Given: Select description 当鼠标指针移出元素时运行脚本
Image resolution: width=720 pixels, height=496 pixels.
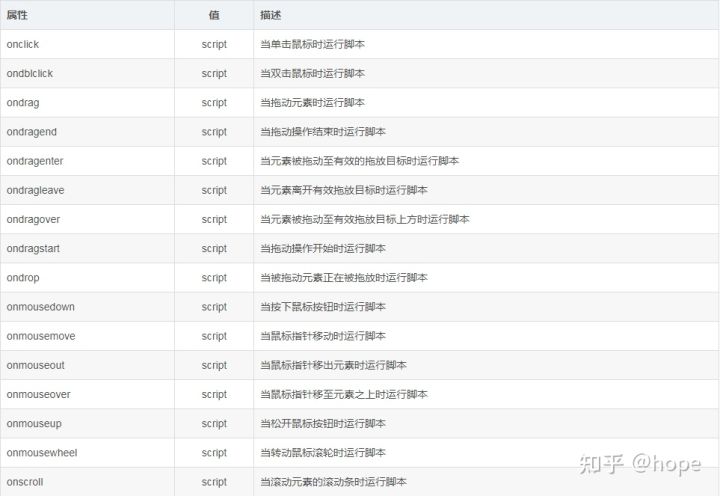Looking at the screenshot, I should pyautogui.click(x=333, y=365).
